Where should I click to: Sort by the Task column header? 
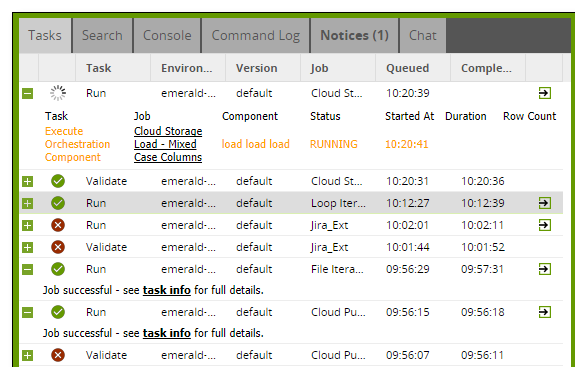coord(113,68)
